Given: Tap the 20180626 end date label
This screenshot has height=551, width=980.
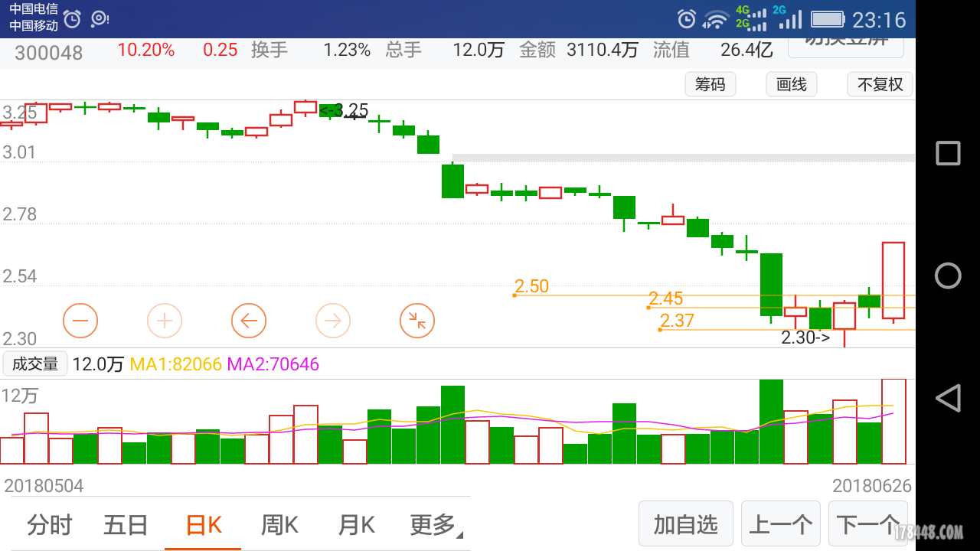Looking at the screenshot, I should point(872,486).
